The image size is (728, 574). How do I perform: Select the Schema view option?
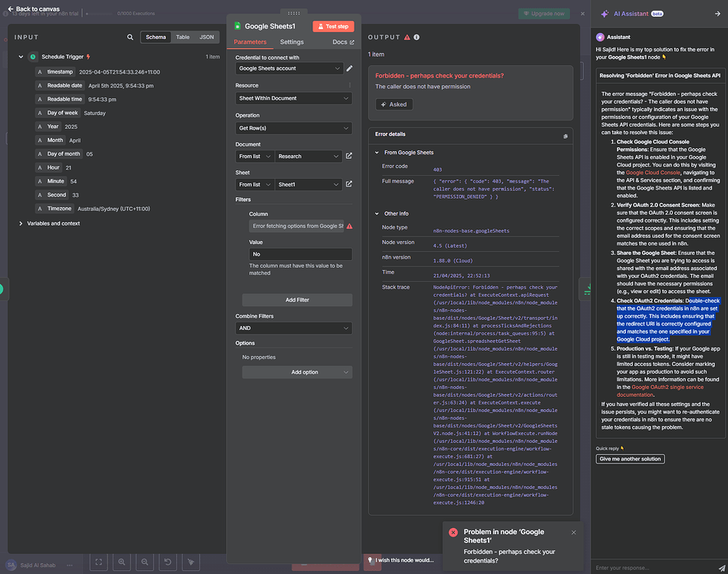tap(156, 37)
